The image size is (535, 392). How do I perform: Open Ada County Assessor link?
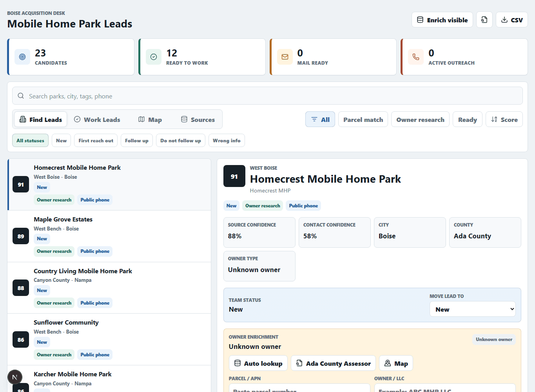(x=333, y=363)
